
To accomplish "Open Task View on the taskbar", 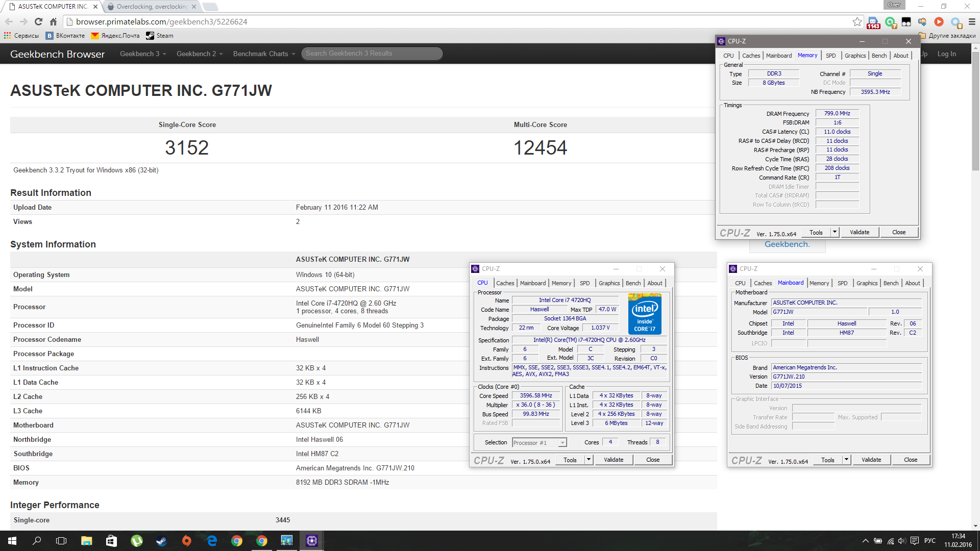I will [x=61, y=541].
